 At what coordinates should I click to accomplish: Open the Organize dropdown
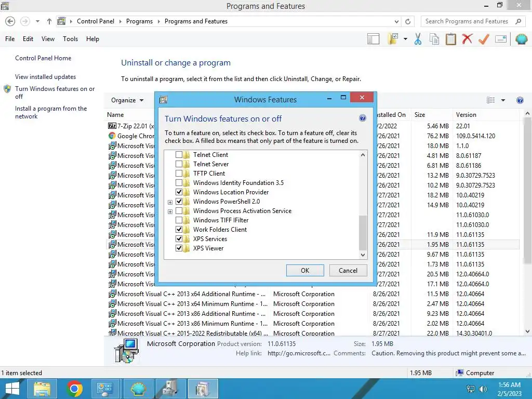click(127, 100)
